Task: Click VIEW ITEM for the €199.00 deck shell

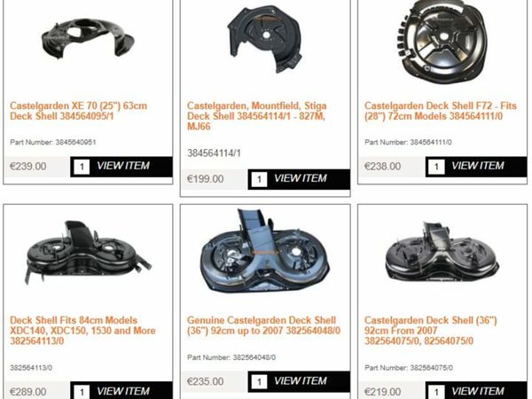Action: tap(301, 178)
